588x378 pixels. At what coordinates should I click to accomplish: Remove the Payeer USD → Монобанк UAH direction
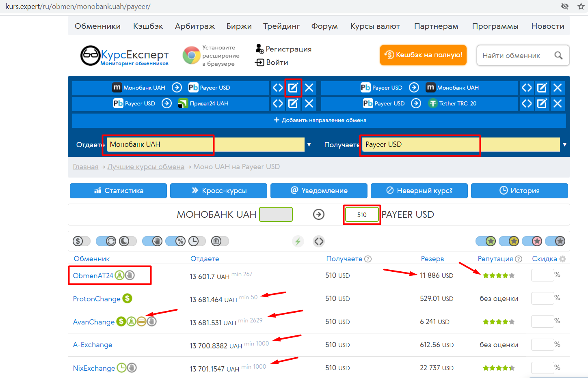pos(558,88)
